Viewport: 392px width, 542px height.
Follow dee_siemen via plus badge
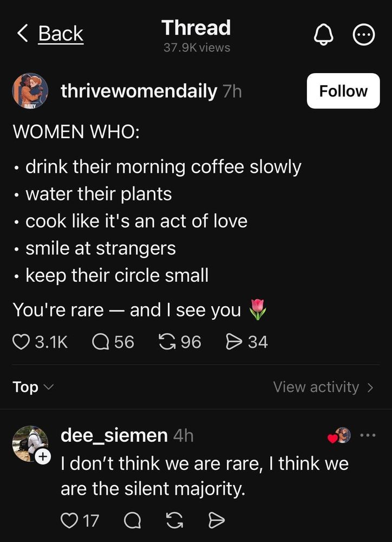(x=42, y=457)
